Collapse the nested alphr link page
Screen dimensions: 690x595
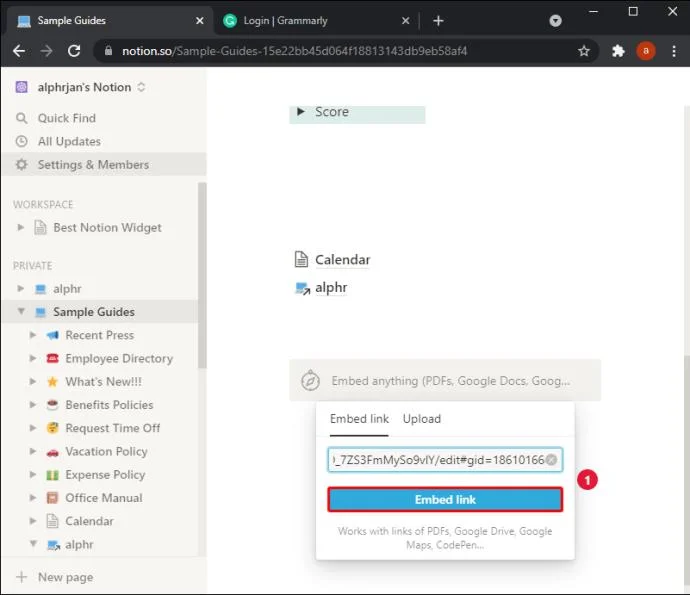coord(33,544)
